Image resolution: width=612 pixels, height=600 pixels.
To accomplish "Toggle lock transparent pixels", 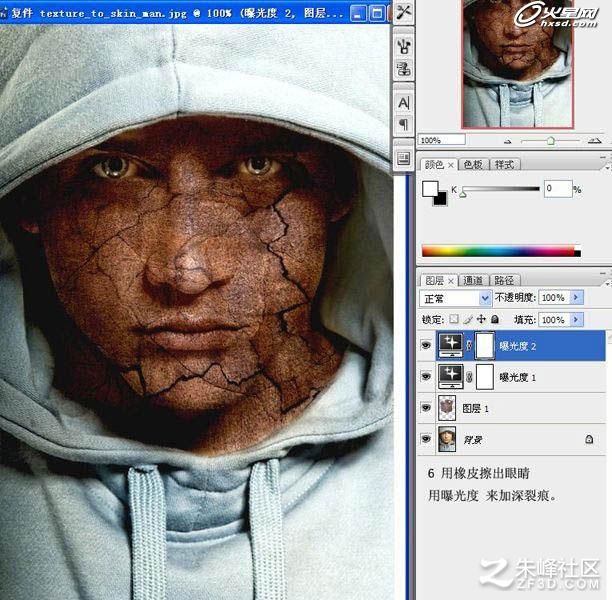I will point(454,319).
